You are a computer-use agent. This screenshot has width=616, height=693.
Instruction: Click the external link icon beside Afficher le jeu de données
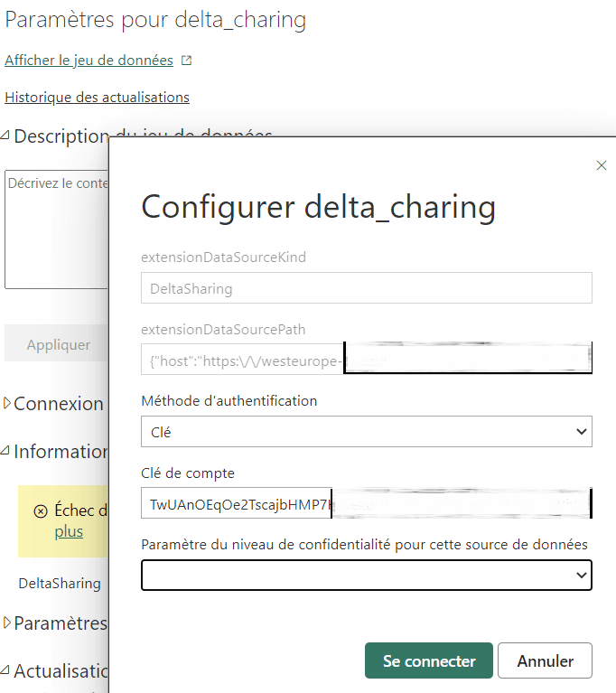tap(186, 61)
